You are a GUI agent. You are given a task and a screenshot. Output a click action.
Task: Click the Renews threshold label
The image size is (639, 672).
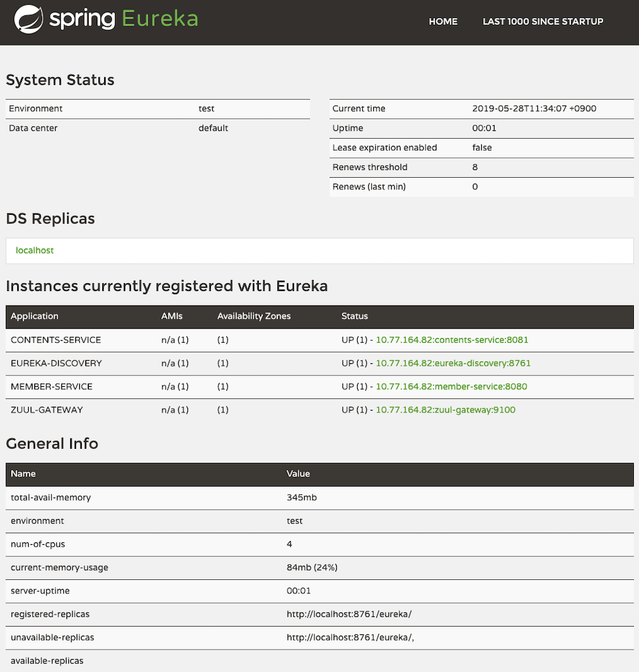[x=369, y=167]
